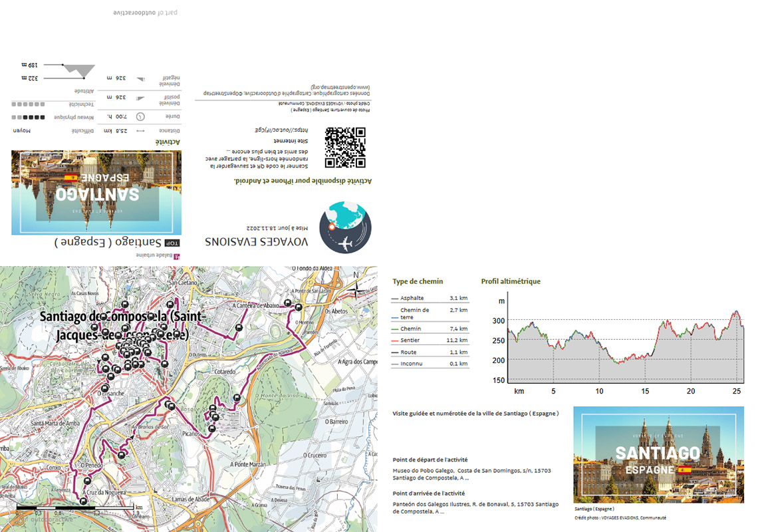The width and height of the screenshot is (758, 532).
Task: Click the '25,8 km' distance value
Action: tap(116, 131)
